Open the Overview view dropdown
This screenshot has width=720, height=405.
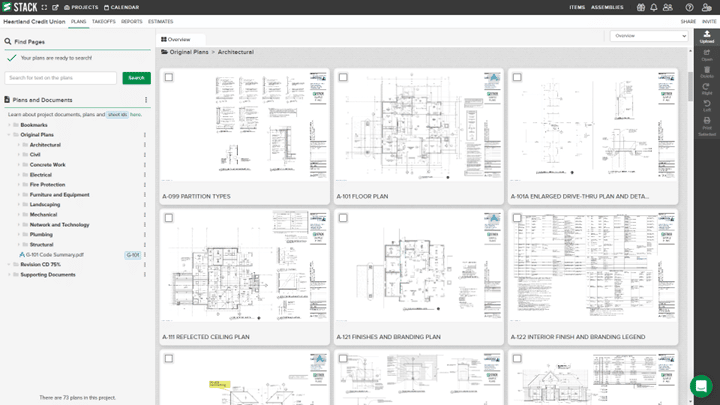click(649, 36)
